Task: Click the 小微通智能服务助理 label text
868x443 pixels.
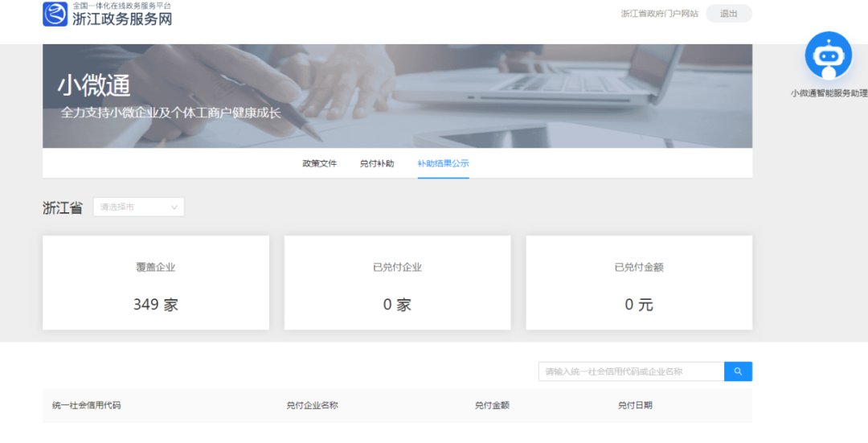Action: tap(828, 93)
